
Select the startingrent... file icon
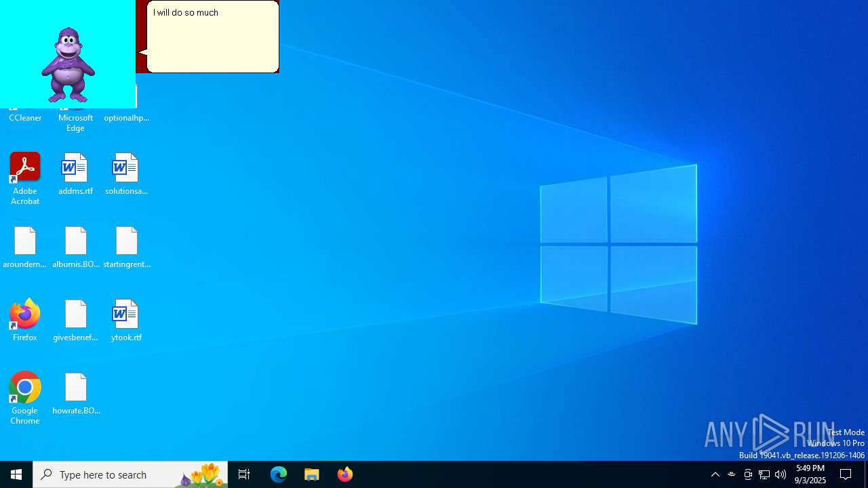[x=127, y=247]
